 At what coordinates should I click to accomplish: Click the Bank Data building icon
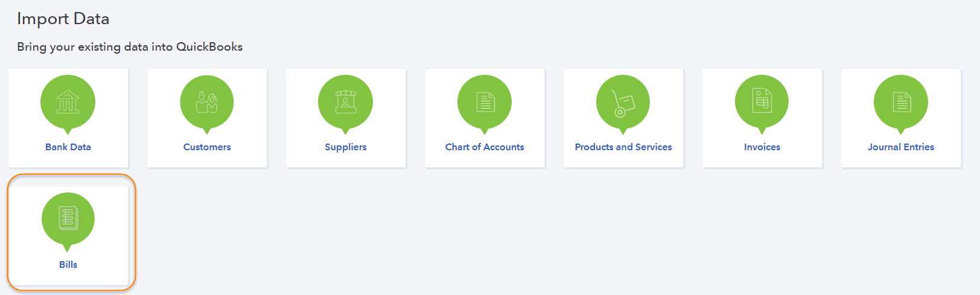click(68, 102)
